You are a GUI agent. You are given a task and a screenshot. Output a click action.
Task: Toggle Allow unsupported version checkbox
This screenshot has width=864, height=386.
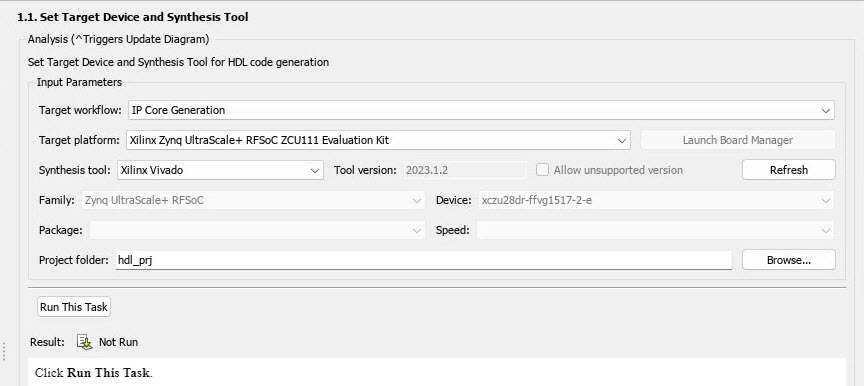point(543,170)
